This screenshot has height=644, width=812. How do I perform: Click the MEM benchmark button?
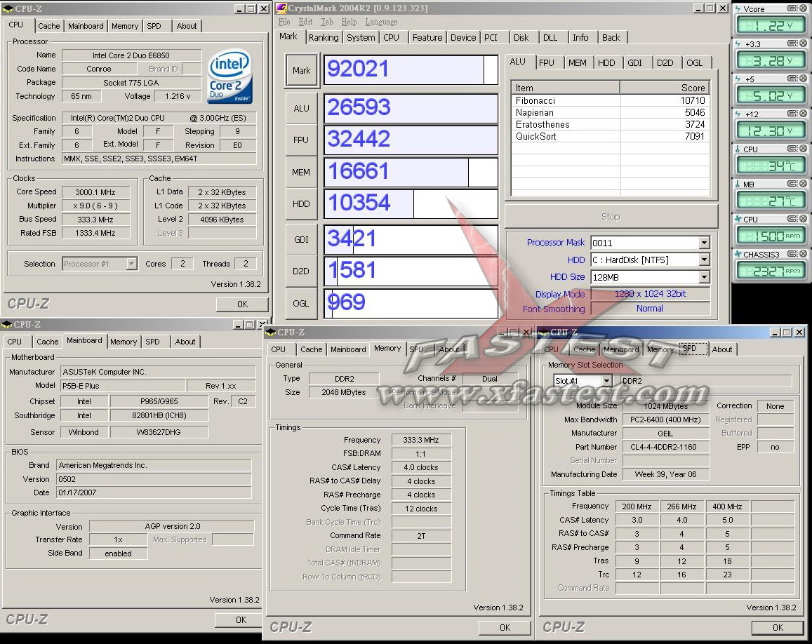pyautogui.click(x=301, y=172)
